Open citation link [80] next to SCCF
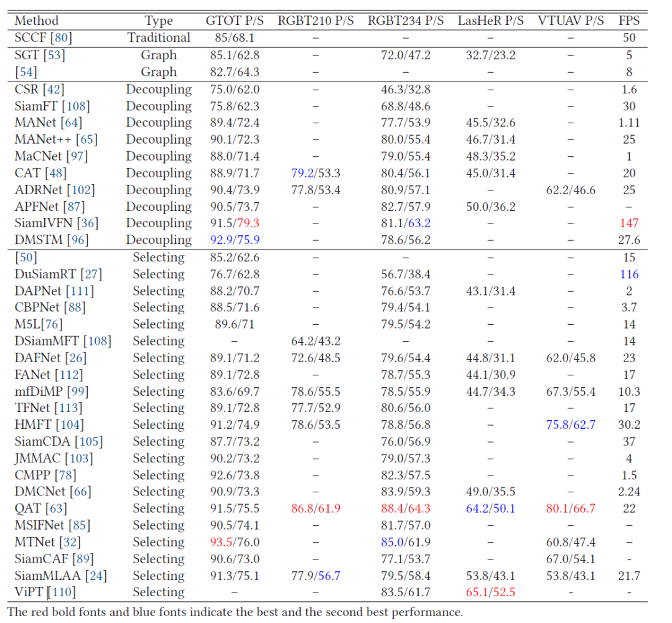This screenshot has height=623, width=672. pyautogui.click(x=61, y=38)
